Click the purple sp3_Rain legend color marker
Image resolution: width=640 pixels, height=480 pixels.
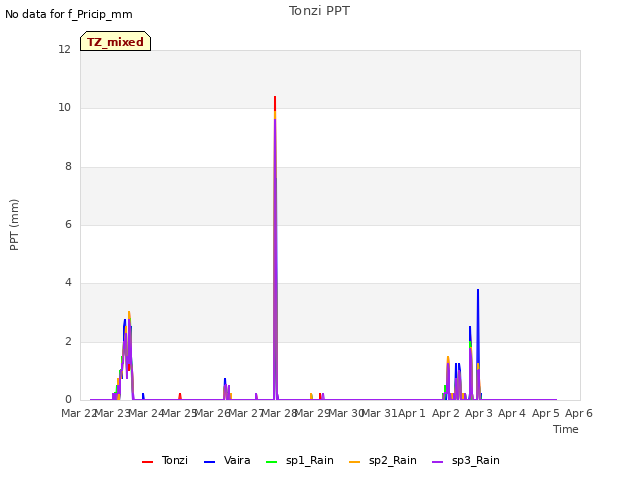coord(438,462)
